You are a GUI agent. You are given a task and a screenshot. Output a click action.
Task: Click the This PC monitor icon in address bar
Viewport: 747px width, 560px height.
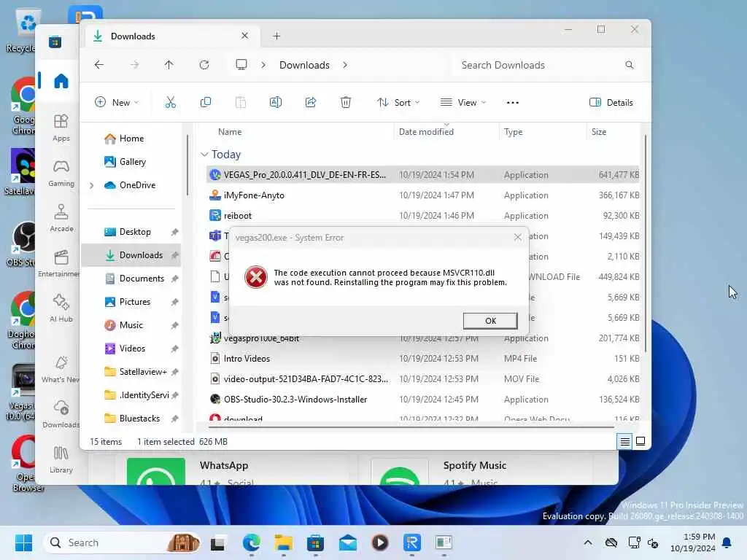click(241, 65)
